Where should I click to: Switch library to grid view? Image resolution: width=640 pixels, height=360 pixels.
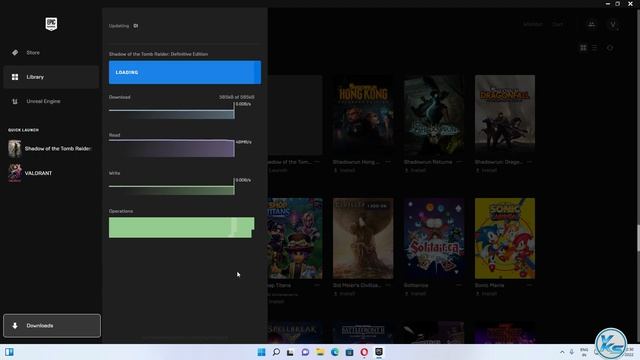coord(583,48)
